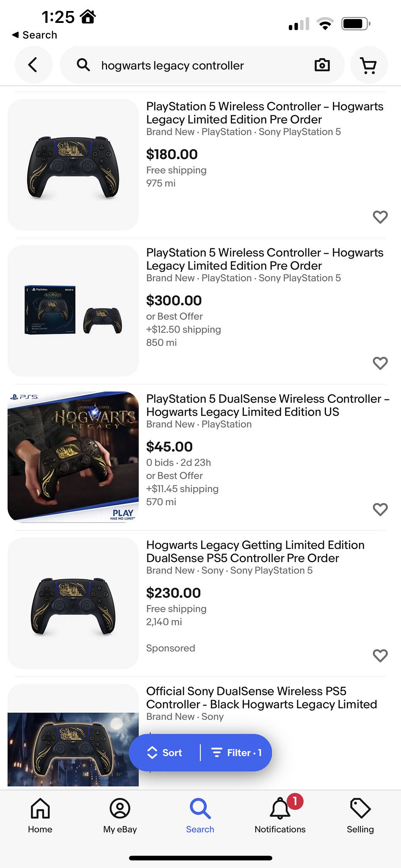This screenshot has height=868, width=401.
Task: Open the My eBay tab
Action: [x=120, y=815]
